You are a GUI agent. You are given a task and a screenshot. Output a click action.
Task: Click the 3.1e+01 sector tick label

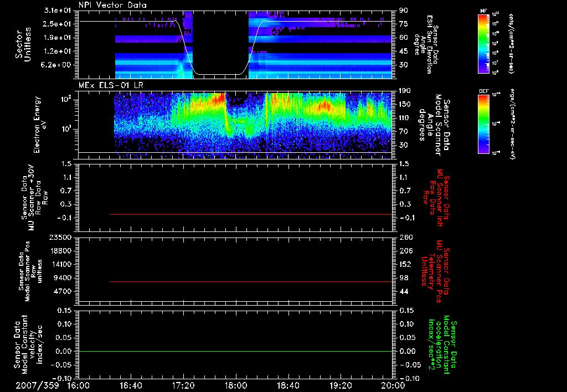tap(59, 11)
